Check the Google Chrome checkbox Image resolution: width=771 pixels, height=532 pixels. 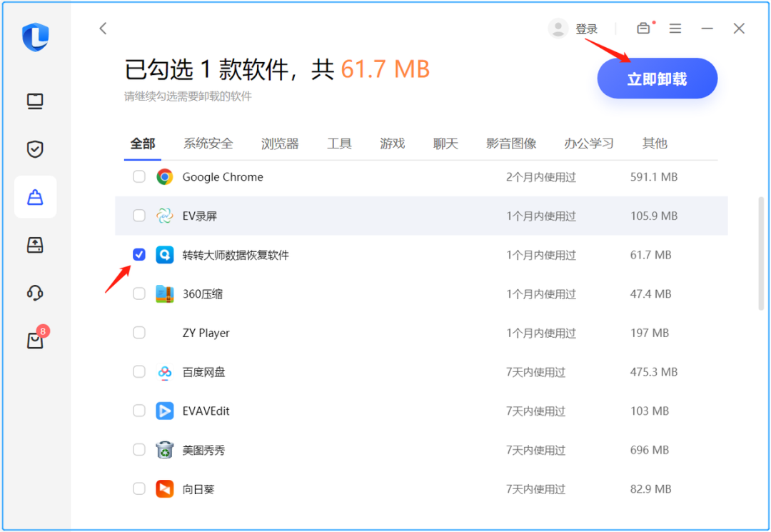[139, 176]
